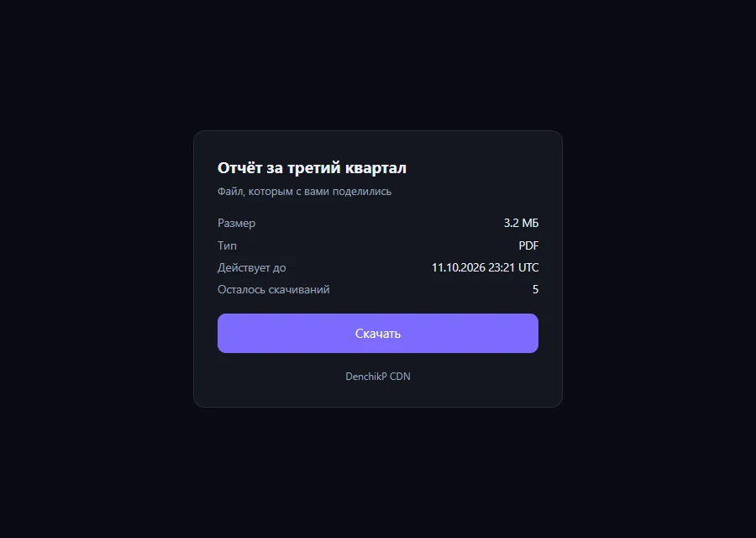Click the UTC timezone text
Viewport: 756px width, 538px height.
tap(528, 267)
